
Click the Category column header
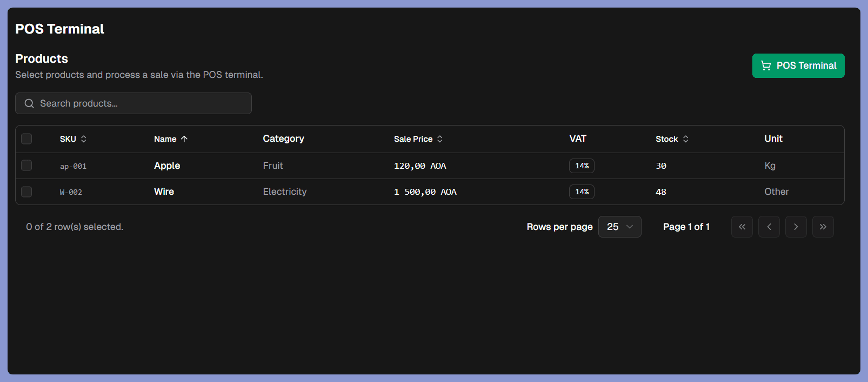coord(284,139)
